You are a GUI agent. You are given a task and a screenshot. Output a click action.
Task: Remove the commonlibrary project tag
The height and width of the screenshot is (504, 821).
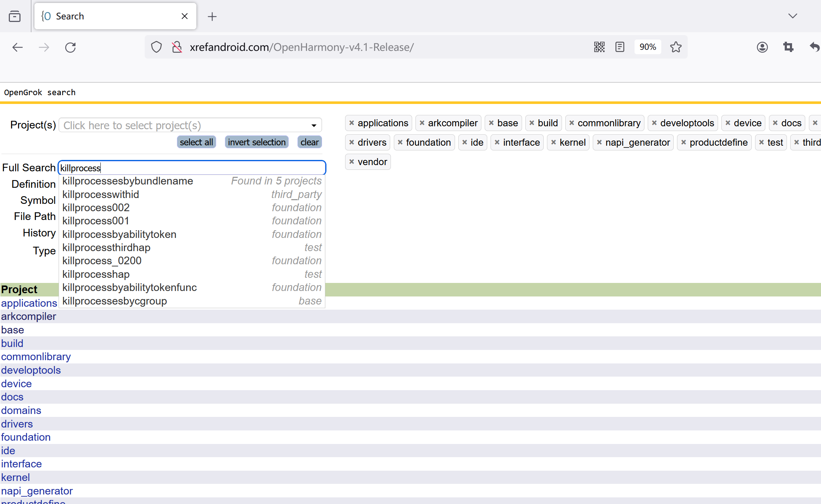[x=572, y=123]
